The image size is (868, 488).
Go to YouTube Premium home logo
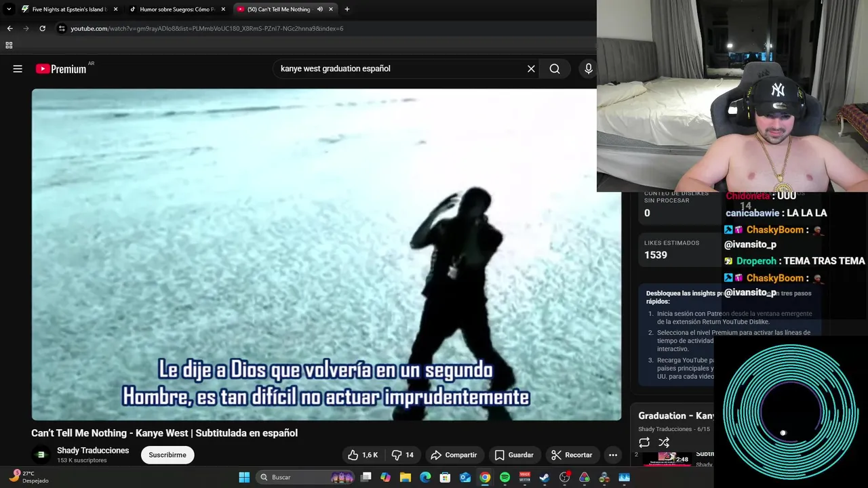coord(61,68)
